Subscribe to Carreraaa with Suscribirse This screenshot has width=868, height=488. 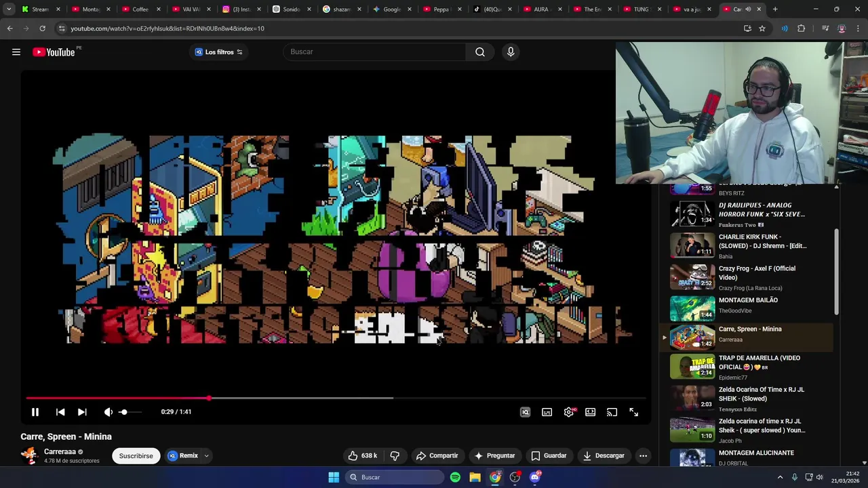tap(136, 455)
